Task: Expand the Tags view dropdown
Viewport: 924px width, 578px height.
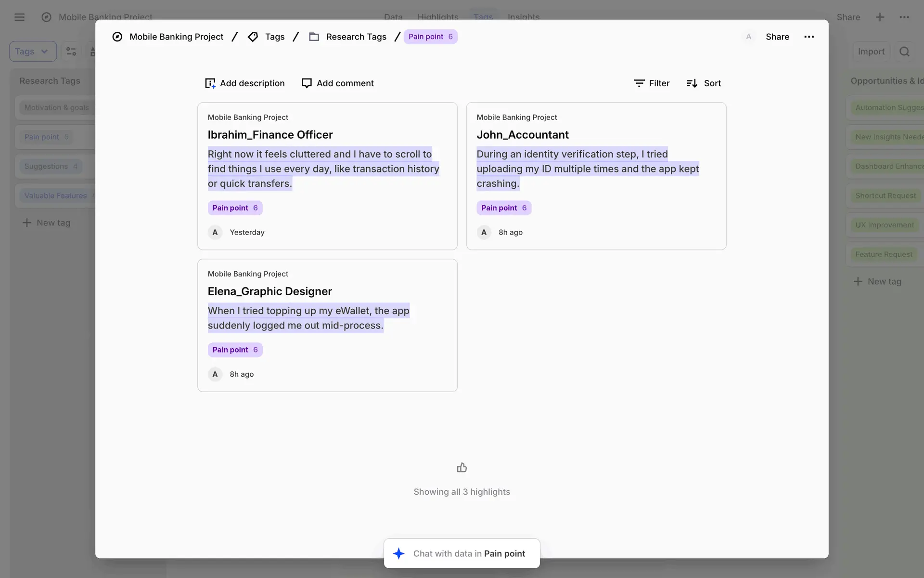Action: [33, 52]
